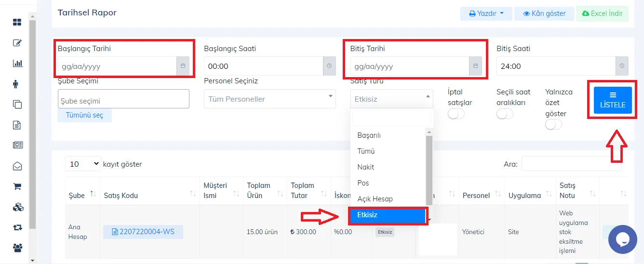Open the envelope mail icon in sidebar

coord(17,166)
